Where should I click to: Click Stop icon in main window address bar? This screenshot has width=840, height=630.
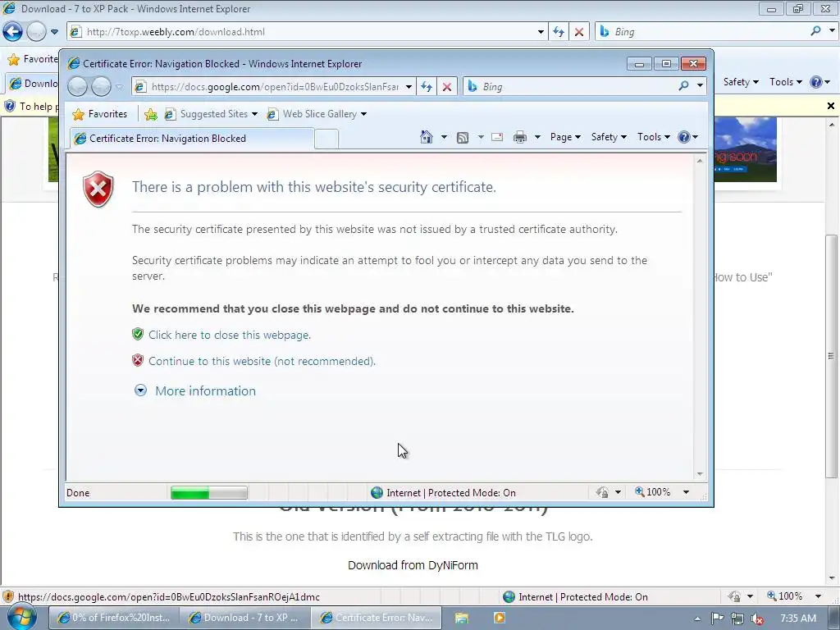coord(579,32)
